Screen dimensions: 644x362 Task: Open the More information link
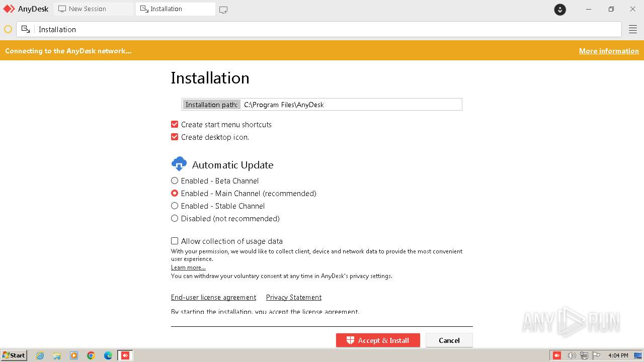point(609,51)
